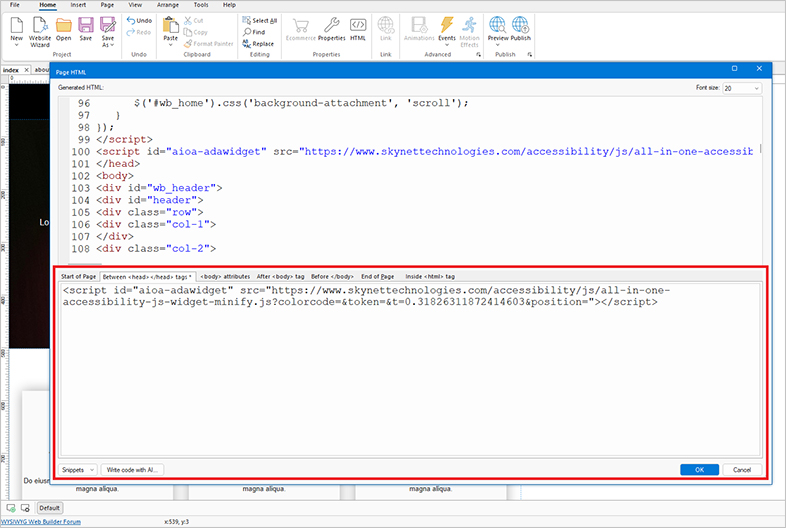This screenshot has height=528, width=786.
Task: Click the remove breakpoint icon in status bar
Action: coord(25,508)
